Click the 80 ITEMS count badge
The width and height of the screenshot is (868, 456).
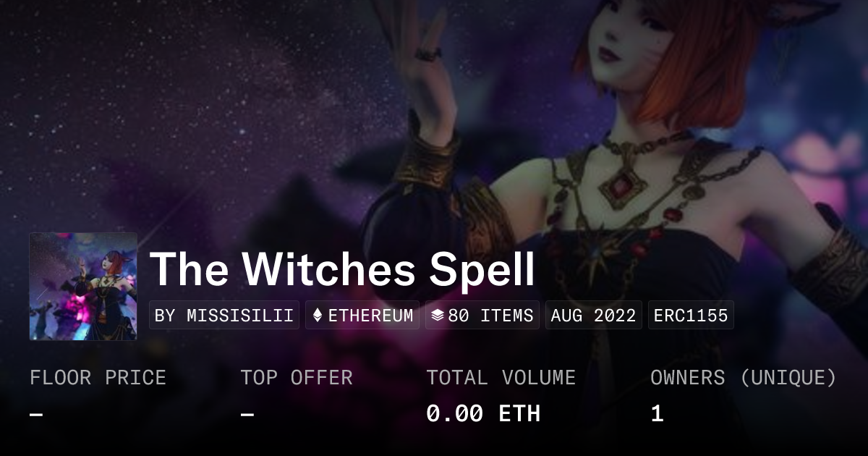tap(482, 316)
